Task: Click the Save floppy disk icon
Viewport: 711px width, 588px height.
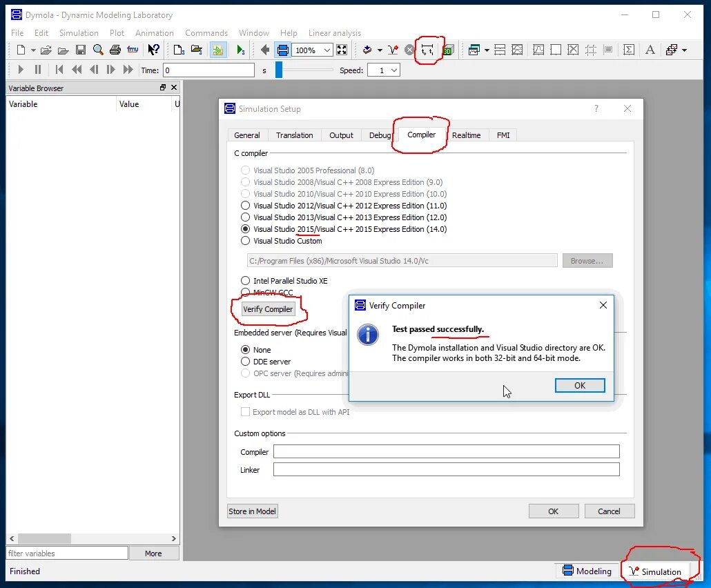Action: click(x=81, y=50)
